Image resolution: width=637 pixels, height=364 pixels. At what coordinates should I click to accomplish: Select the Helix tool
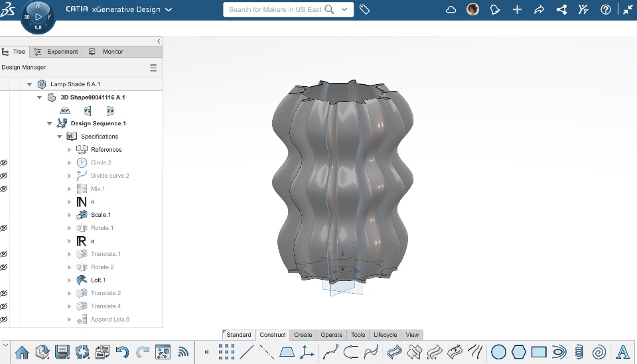click(579, 352)
